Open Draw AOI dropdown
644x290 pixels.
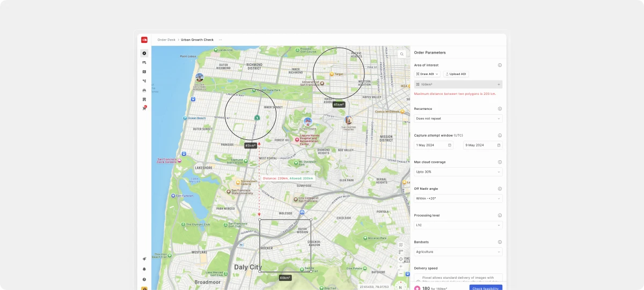pyautogui.click(x=428, y=74)
